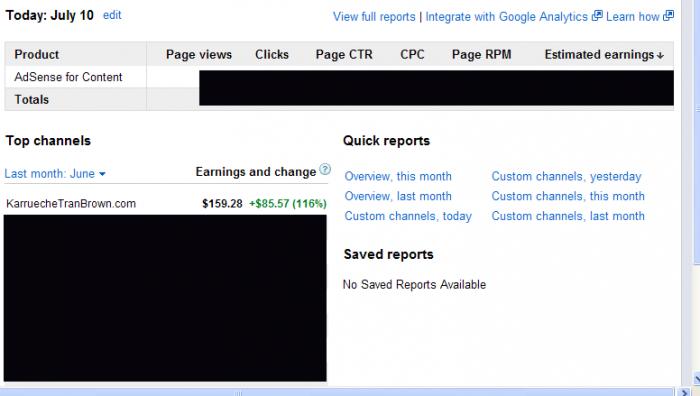Click the Page CTR column header

344,54
